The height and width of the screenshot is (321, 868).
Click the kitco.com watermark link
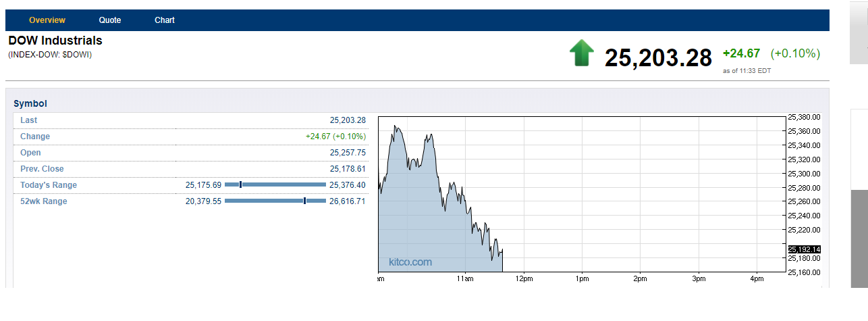pyautogui.click(x=410, y=262)
